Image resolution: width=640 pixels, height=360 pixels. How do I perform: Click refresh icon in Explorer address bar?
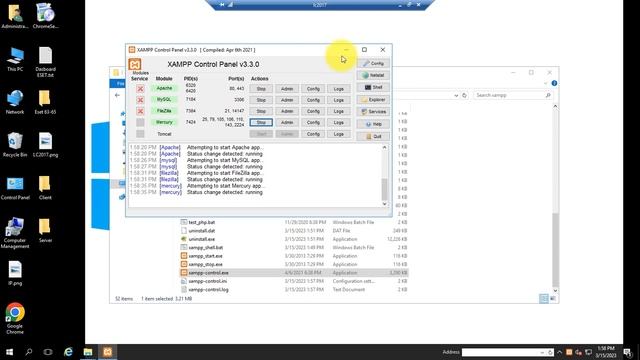(464, 95)
